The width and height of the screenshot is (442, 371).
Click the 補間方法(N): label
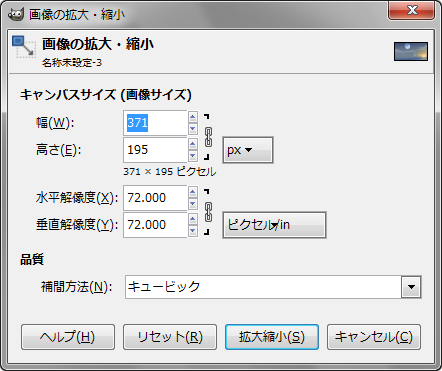click(77, 287)
